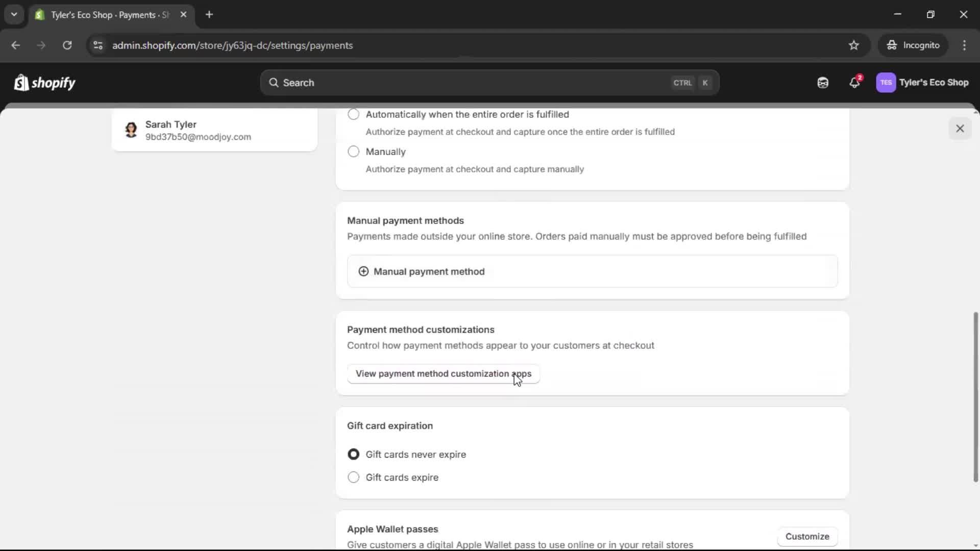The image size is (980, 551).
Task: View payment method customization apps
Action: [x=443, y=373]
